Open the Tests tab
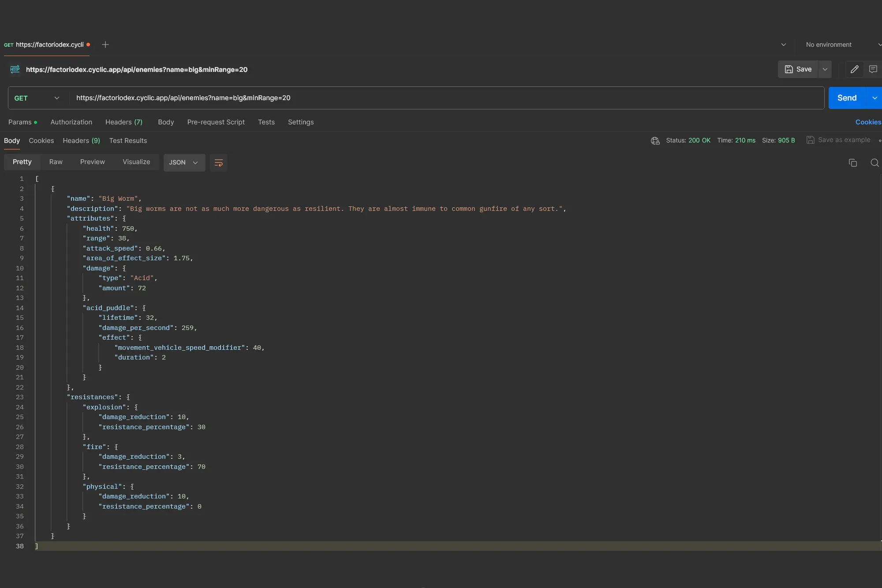 [266, 122]
